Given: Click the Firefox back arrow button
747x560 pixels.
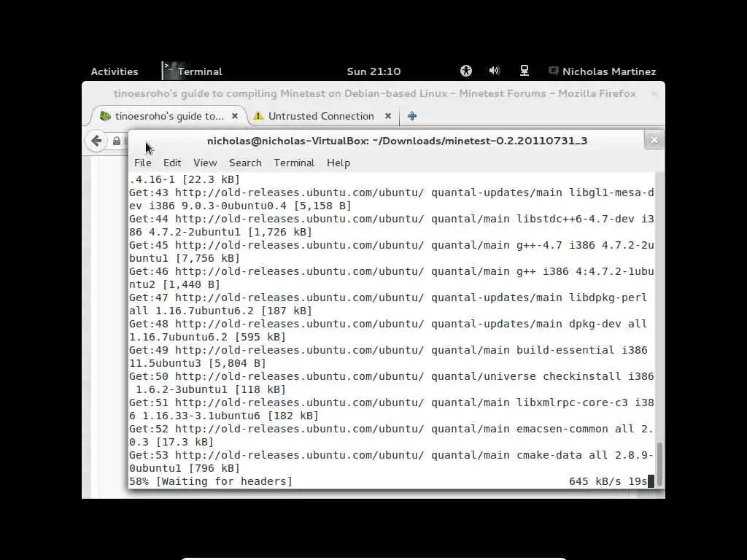Looking at the screenshot, I should pyautogui.click(x=97, y=141).
